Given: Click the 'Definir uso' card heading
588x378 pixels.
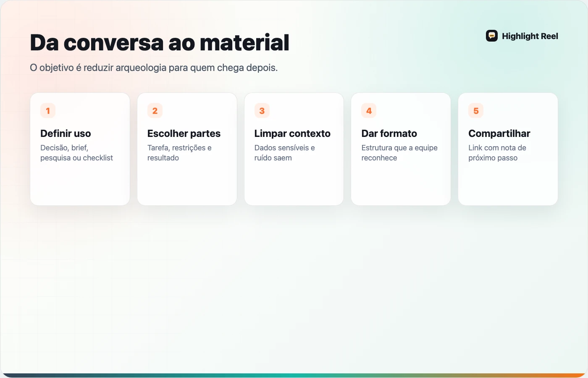Looking at the screenshot, I should click(x=66, y=134).
